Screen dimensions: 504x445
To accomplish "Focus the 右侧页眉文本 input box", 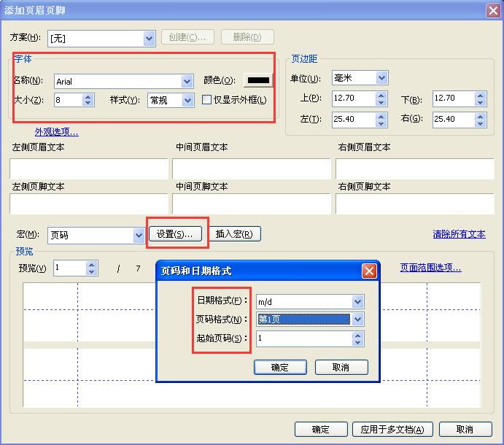I will [x=415, y=169].
